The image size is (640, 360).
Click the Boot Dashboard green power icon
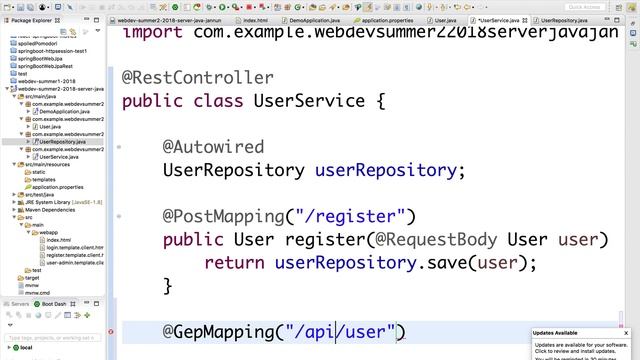175,7
